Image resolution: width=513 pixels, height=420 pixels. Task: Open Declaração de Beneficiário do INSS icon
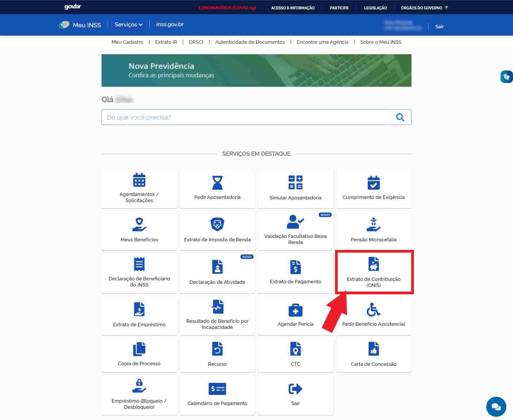pos(139,264)
